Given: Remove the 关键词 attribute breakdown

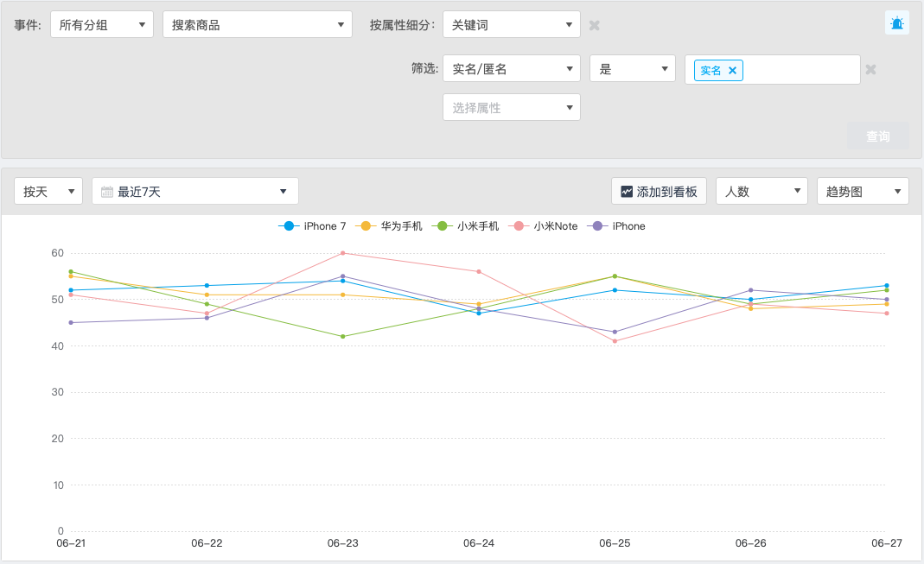Looking at the screenshot, I should [x=594, y=25].
